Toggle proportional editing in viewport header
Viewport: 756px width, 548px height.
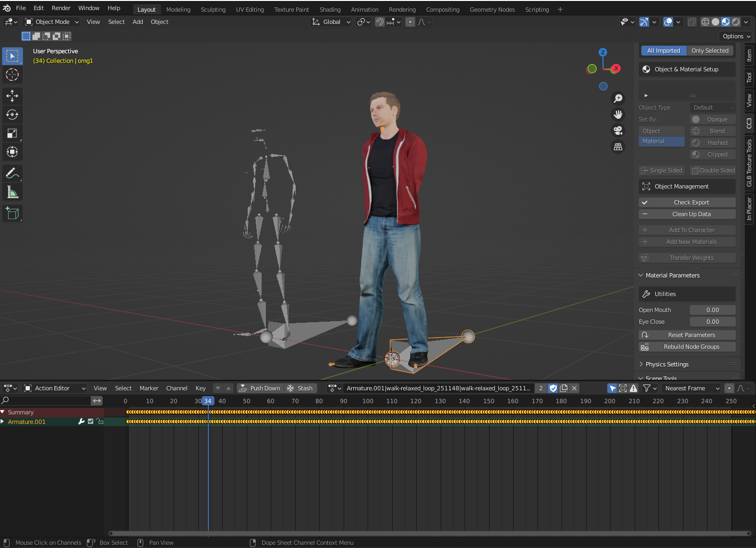tap(410, 22)
